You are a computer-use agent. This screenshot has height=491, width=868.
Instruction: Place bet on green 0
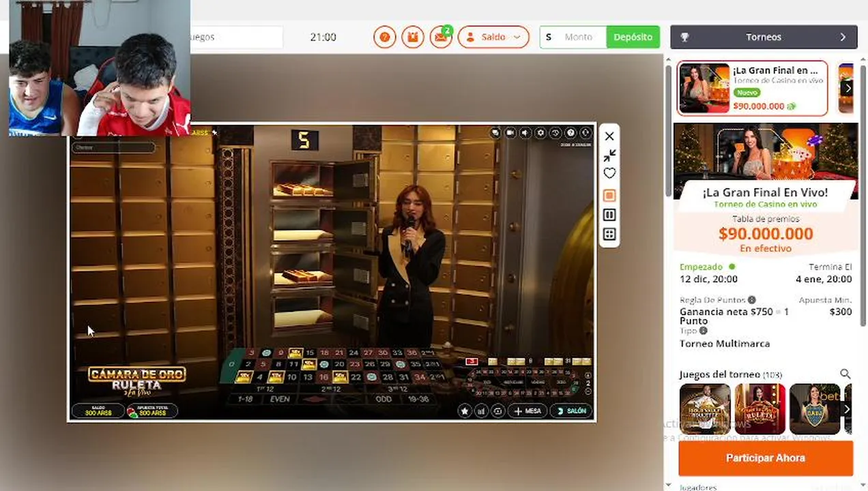[x=233, y=364]
